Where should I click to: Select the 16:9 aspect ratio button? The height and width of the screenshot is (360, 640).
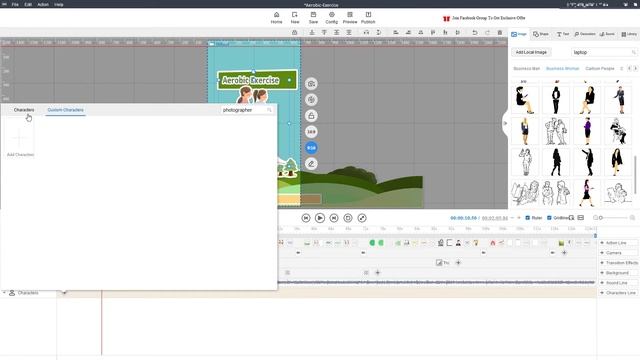(311, 132)
